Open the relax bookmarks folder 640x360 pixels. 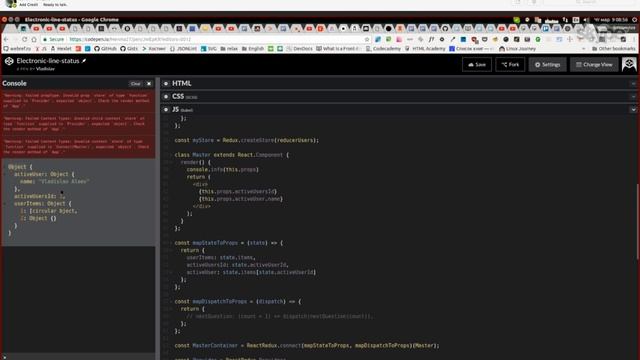point(229,49)
